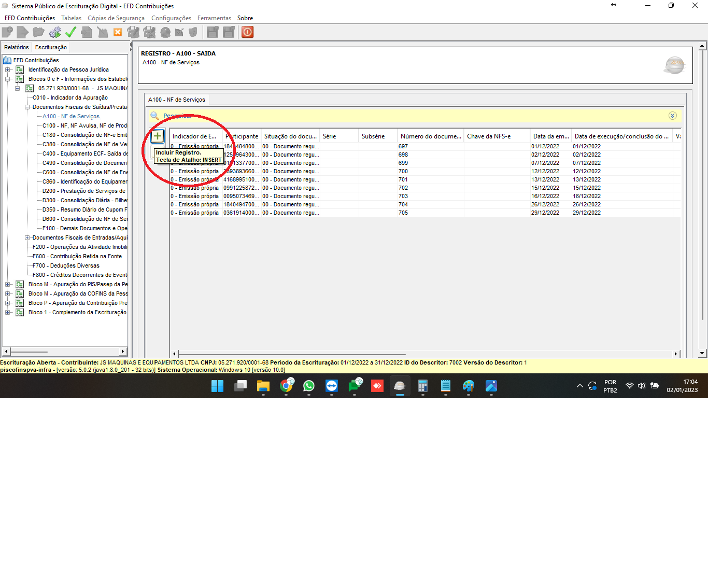708x588 pixels.
Task: Open TeamViewer from the taskbar
Action: click(x=332, y=386)
